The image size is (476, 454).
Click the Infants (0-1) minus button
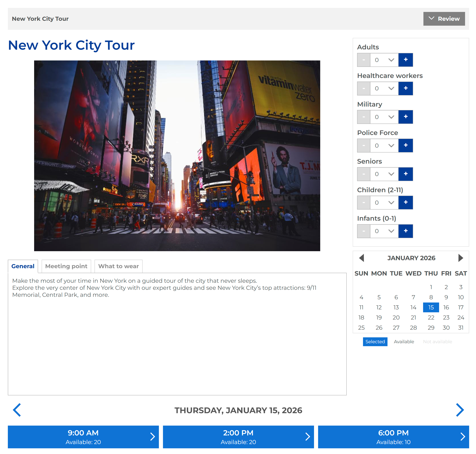pos(364,231)
